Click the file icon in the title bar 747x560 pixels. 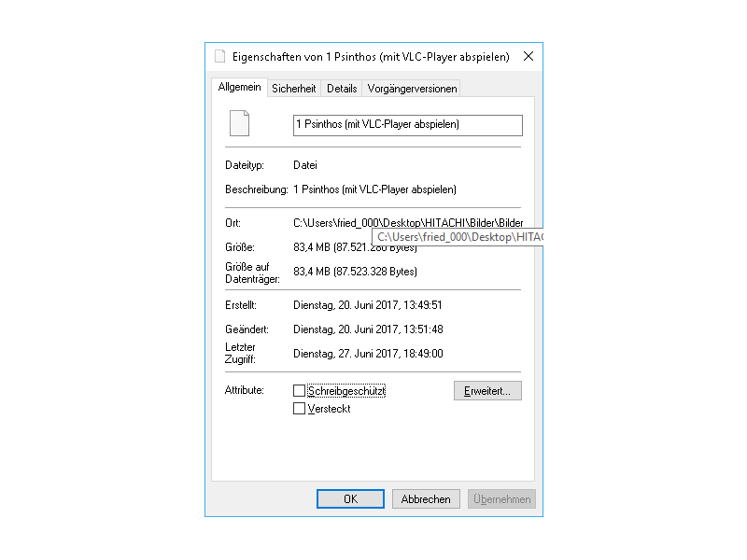pyautogui.click(x=220, y=57)
